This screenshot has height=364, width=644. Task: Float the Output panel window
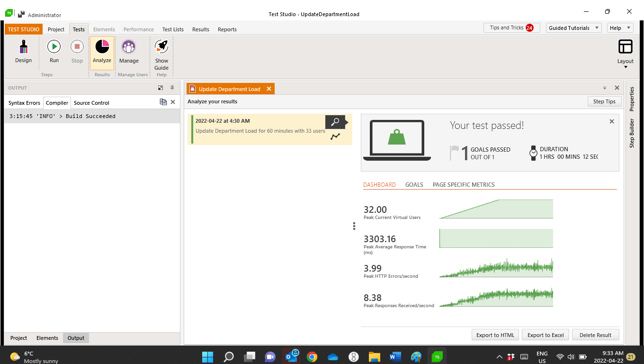pyautogui.click(x=161, y=88)
